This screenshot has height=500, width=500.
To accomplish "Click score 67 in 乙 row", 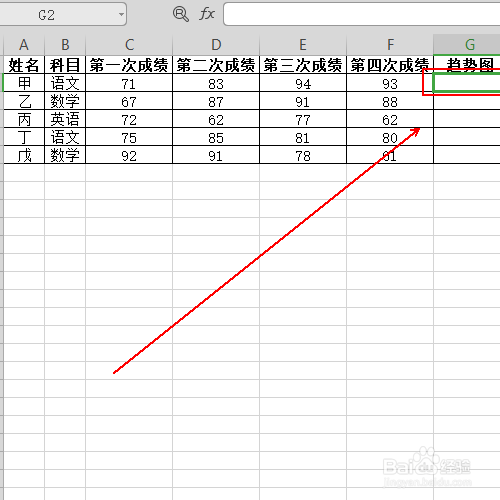I will [x=129, y=101].
